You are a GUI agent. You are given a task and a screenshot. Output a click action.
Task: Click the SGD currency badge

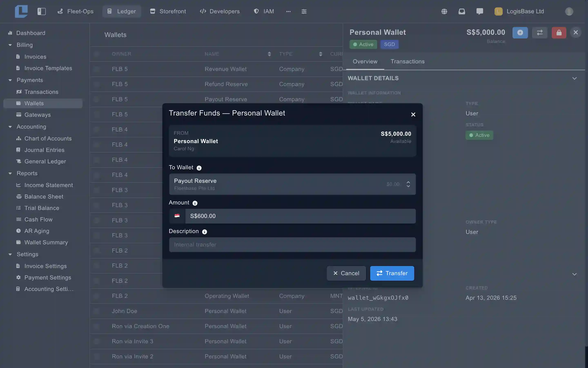point(389,44)
